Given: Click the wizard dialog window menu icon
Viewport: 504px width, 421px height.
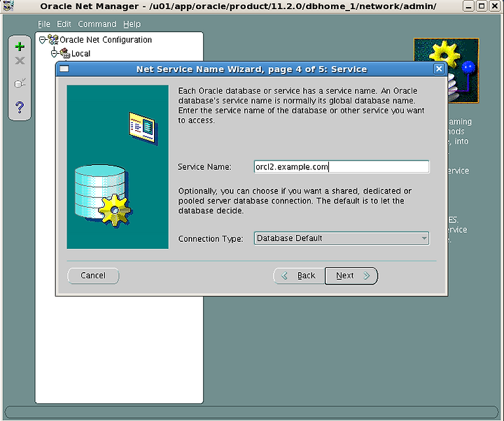Looking at the screenshot, I should point(64,69).
